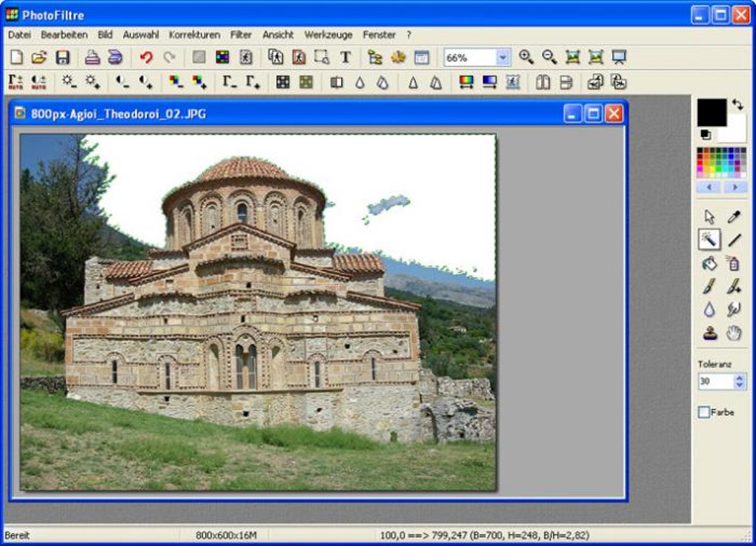The image size is (756, 546).
Task: Open the Fenster menu
Action: click(379, 35)
